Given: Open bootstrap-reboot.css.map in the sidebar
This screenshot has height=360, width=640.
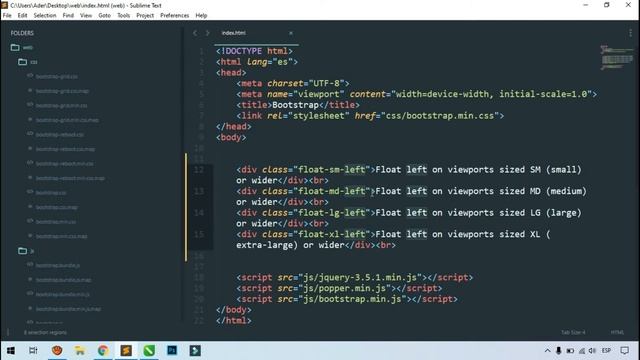Looking at the screenshot, I should coord(65,149).
